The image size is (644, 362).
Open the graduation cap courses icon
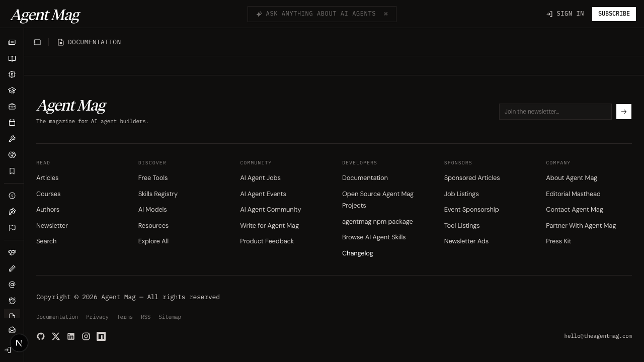pyautogui.click(x=12, y=90)
